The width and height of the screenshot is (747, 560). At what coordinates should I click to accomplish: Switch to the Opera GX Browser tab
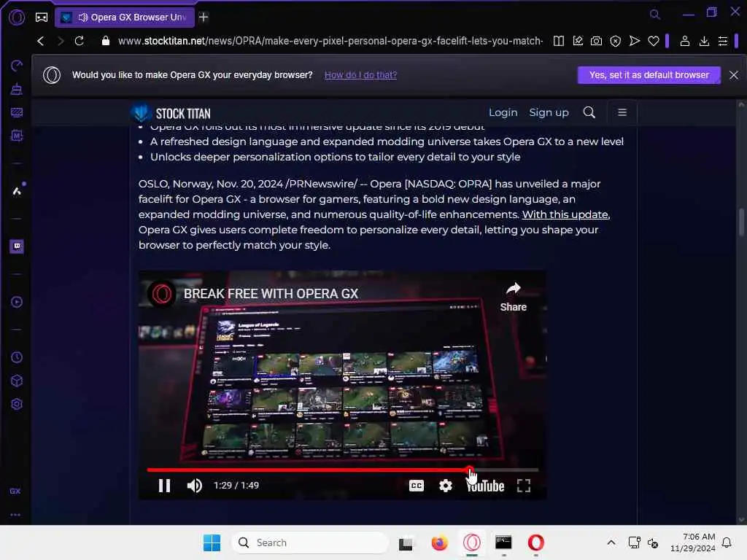pyautogui.click(x=126, y=17)
